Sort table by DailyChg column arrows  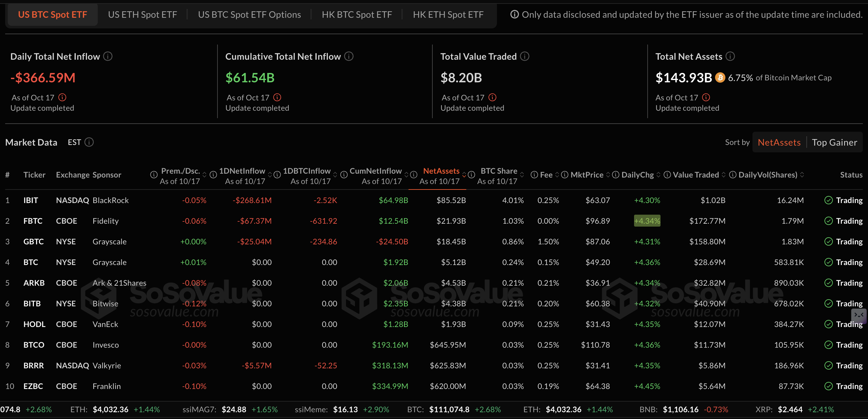[x=658, y=175]
